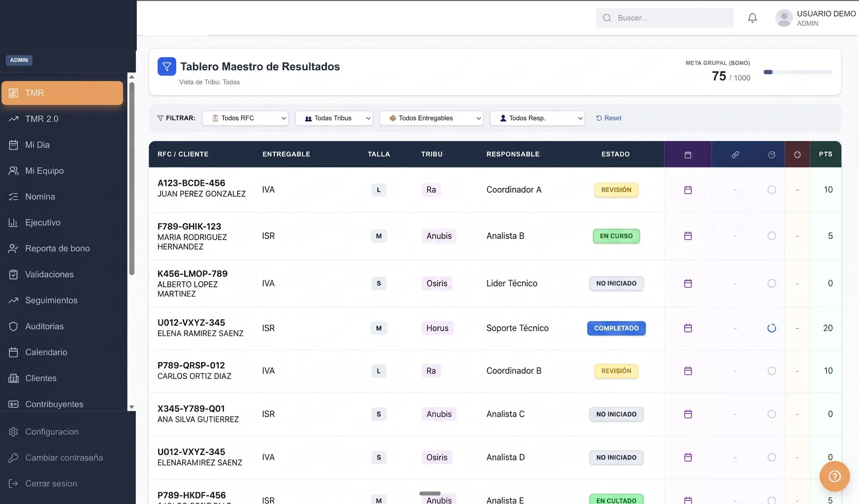Click EN CURSO status badge for Analista B
The height and width of the screenshot is (504, 859).
pyautogui.click(x=616, y=236)
